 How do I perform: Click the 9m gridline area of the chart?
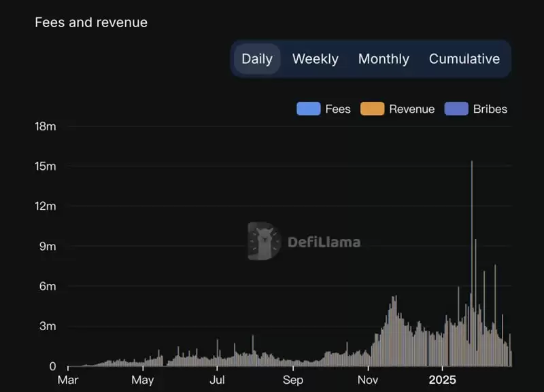point(272,247)
